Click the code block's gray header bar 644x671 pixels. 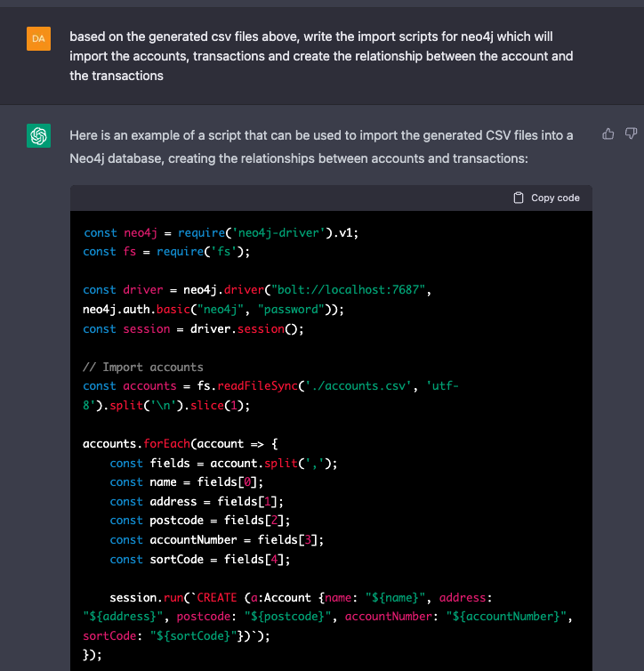click(331, 198)
